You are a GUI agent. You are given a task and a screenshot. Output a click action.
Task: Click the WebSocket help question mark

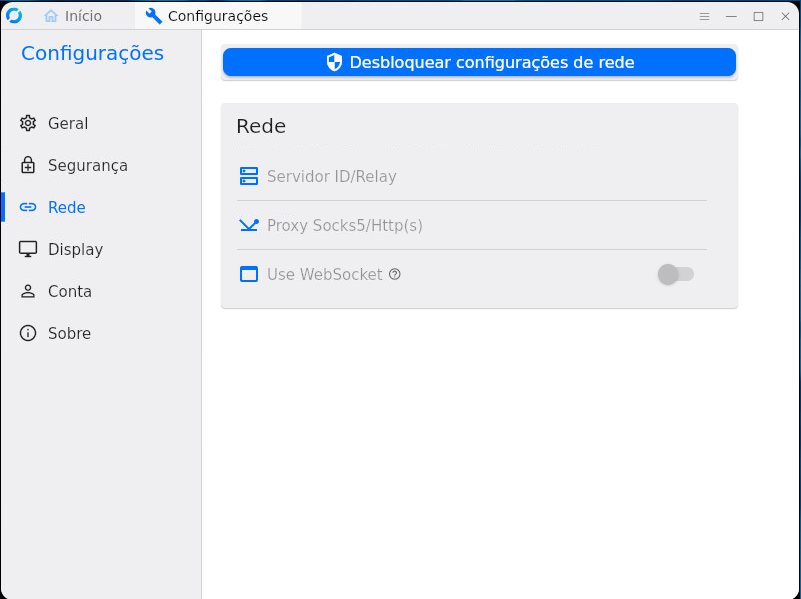(395, 273)
